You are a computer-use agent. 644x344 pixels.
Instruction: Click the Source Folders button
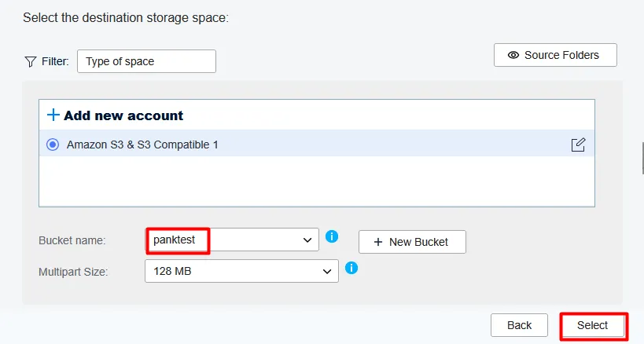pyautogui.click(x=555, y=55)
